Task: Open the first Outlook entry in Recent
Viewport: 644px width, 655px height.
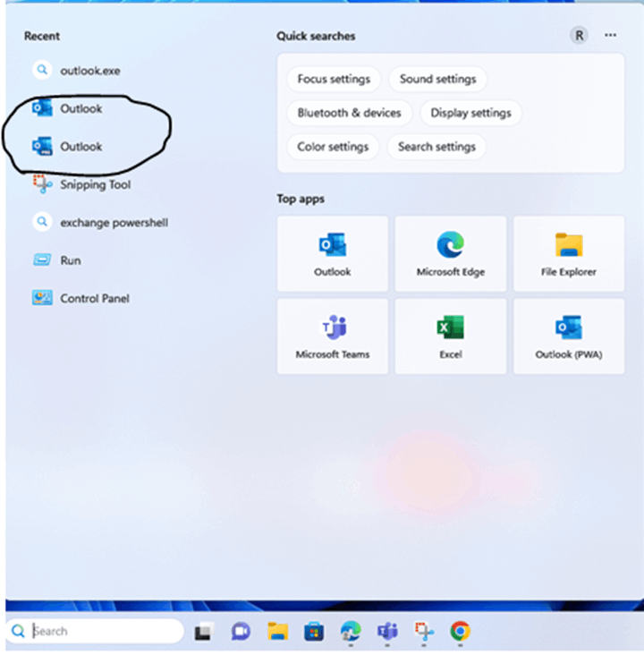Action: tap(68, 108)
